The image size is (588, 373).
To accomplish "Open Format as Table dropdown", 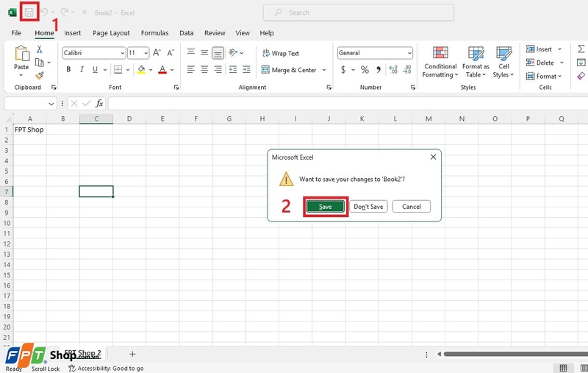I will click(x=476, y=63).
